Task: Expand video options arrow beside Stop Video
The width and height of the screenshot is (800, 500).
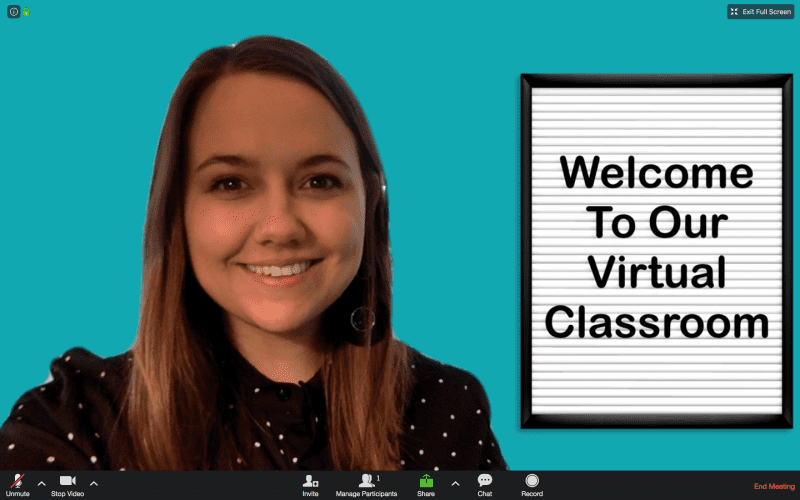Action: (94, 482)
